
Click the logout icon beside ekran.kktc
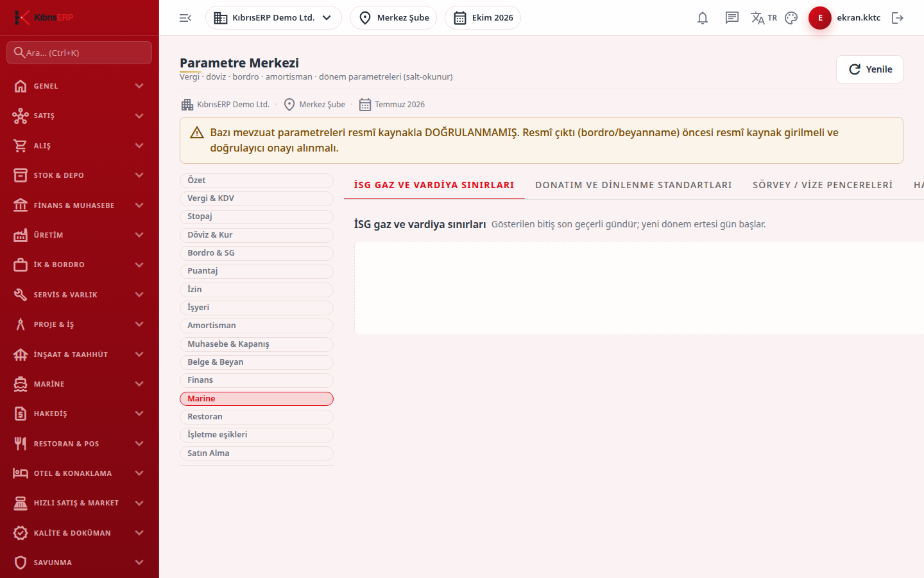(898, 18)
